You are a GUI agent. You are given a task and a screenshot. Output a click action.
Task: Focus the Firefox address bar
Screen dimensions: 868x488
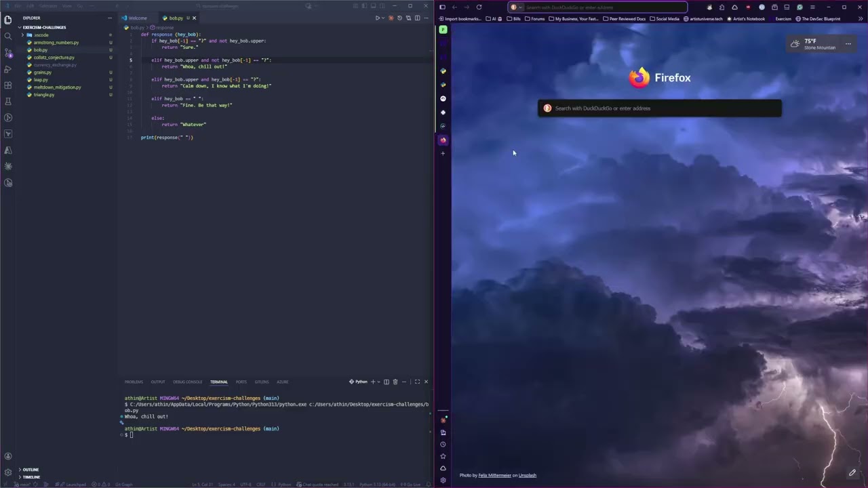pos(598,7)
